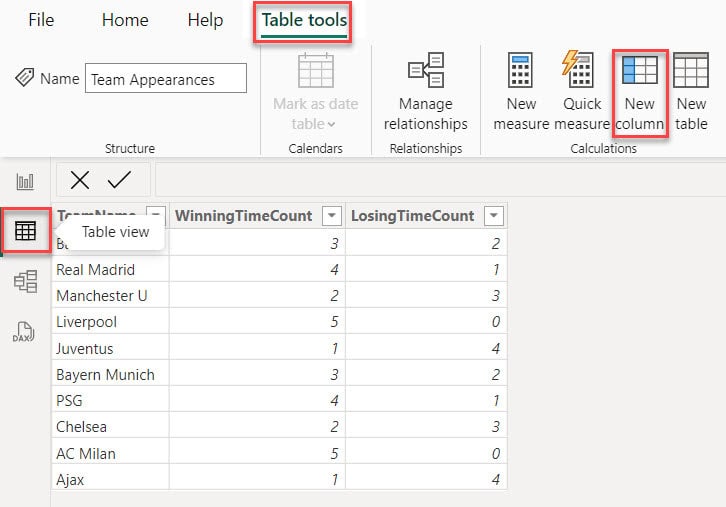Viewport: 726px width, 507px height.
Task: Click the Name tag icon
Action: (25, 77)
